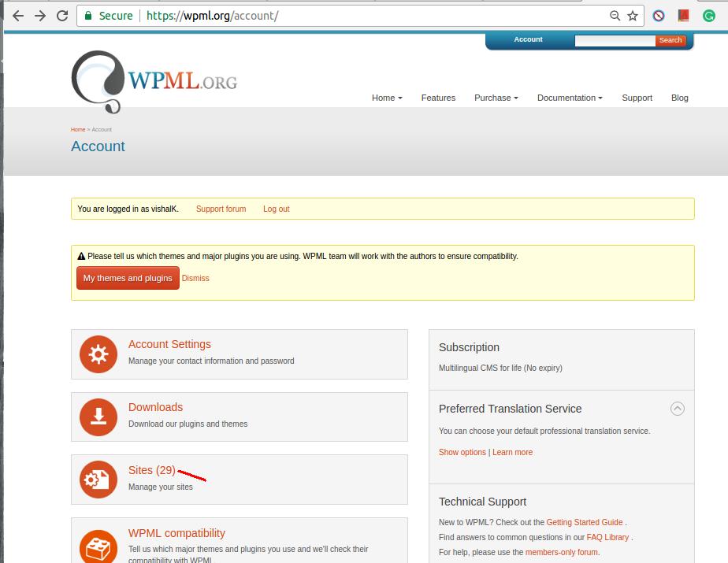The height and width of the screenshot is (563, 728).
Task: Click the Sites gear-document icon
Action: pyautogui.click(x=98, y=480)
